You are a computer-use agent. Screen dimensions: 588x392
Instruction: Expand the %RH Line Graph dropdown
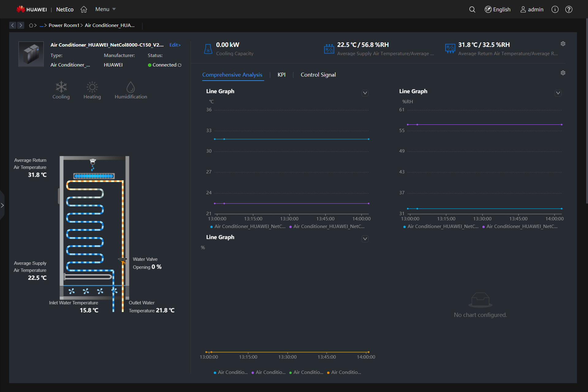pyautogui.click(x=558, y=93)
